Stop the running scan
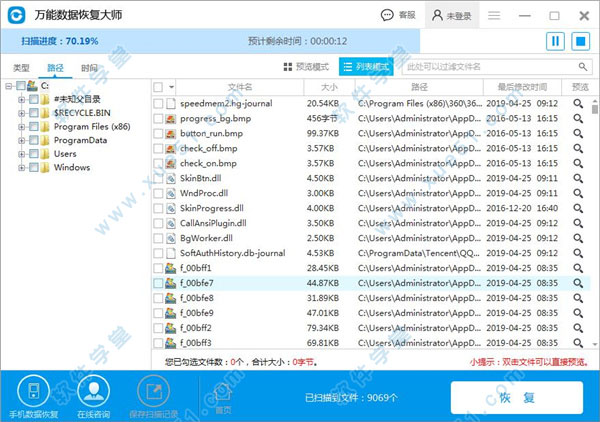Viewport: 600px width, 422px height. point(580,41)
